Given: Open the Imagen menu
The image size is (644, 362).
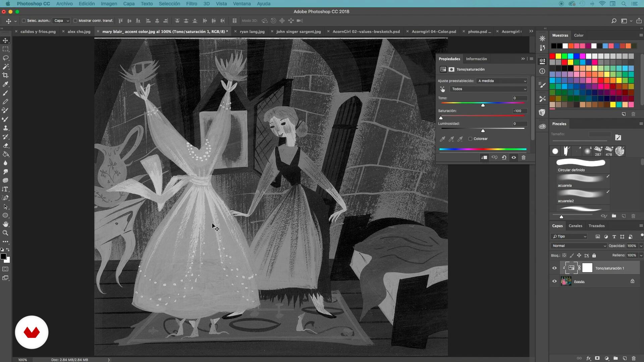Looking at the screenshot, I should [109, 4].
